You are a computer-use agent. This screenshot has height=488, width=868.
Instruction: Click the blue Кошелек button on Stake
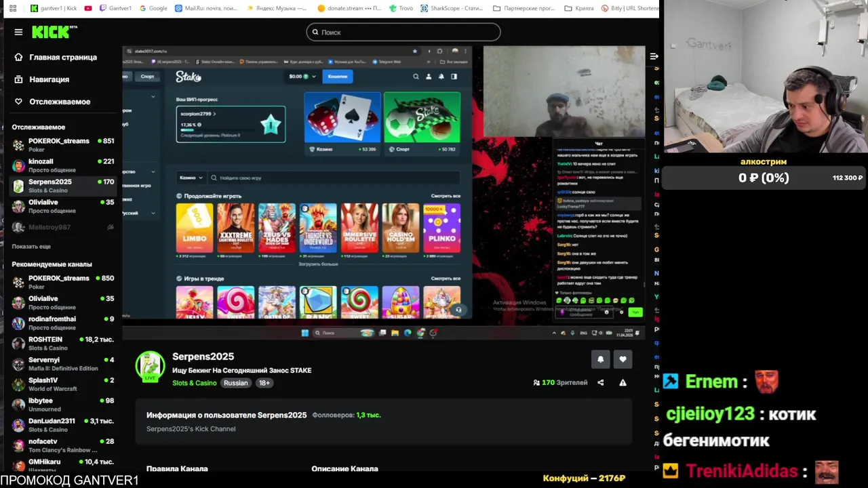pos(338,77)
